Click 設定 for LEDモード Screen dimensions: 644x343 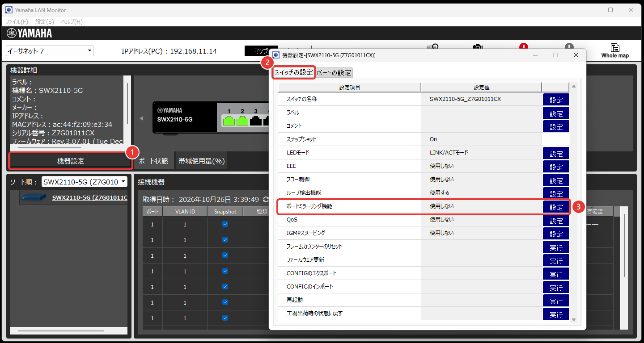[556, 153]
